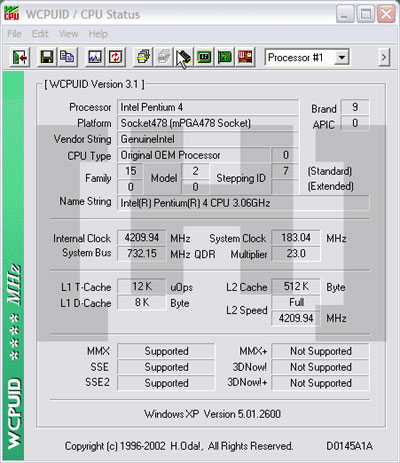Click the Name String 'Intel(R) Pentium(R) 4 CPU 3.06GHz'
Viewport: 400px width, 463px height.
[x=243, y=203]
